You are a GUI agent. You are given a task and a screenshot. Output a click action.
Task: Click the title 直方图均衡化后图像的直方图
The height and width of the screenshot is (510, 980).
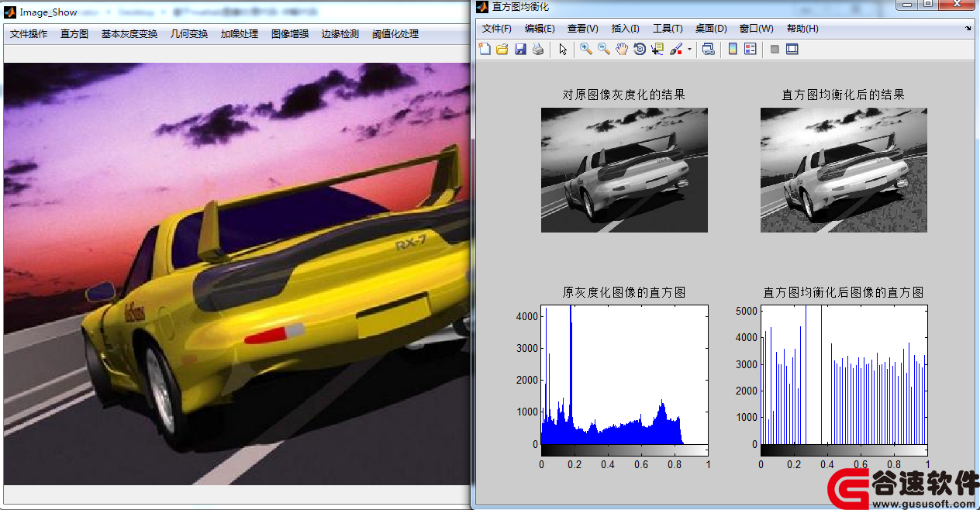[844, 292]
